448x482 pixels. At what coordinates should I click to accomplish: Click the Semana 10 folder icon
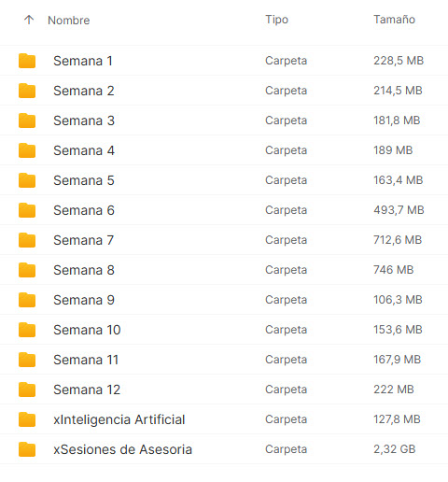27,330
